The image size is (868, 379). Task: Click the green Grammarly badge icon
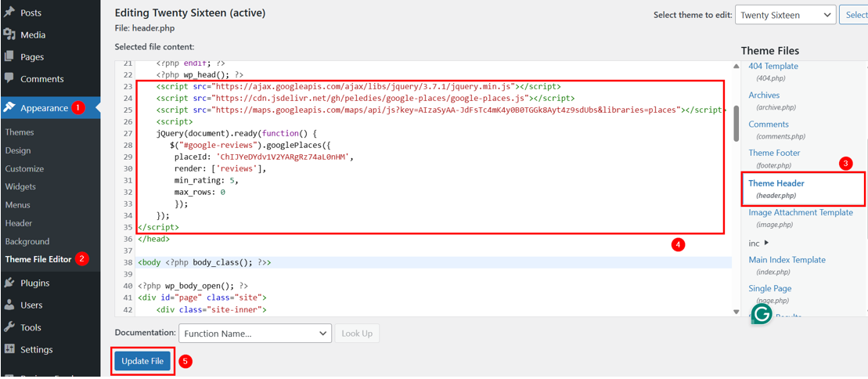tap(761, 314)
